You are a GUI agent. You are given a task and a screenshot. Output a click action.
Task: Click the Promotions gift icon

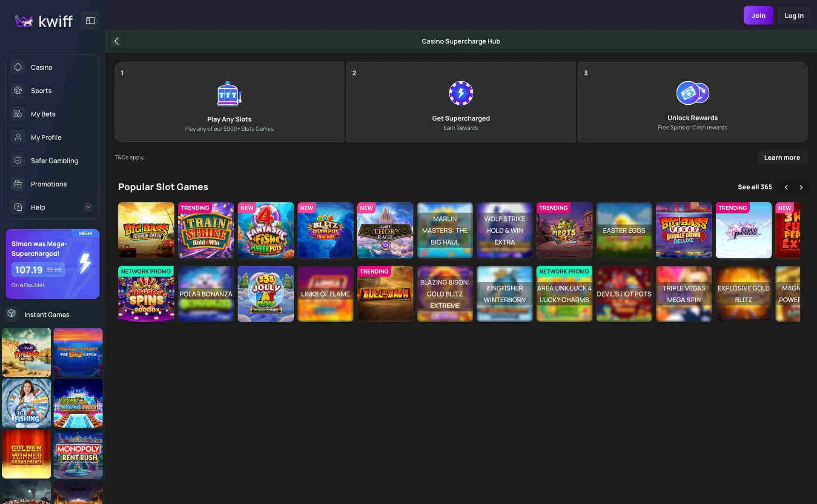[x=18, y=184]
